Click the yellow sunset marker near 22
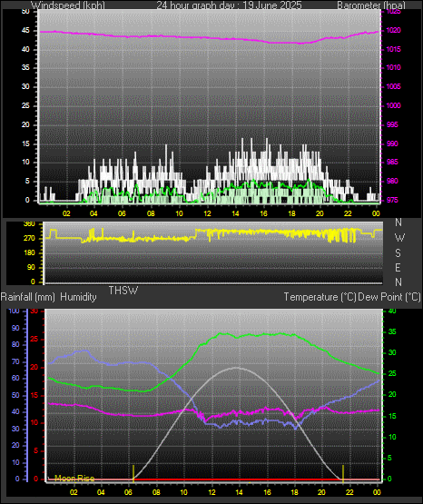Viewport: 423px width, 504px height. (x=343, y=473)
